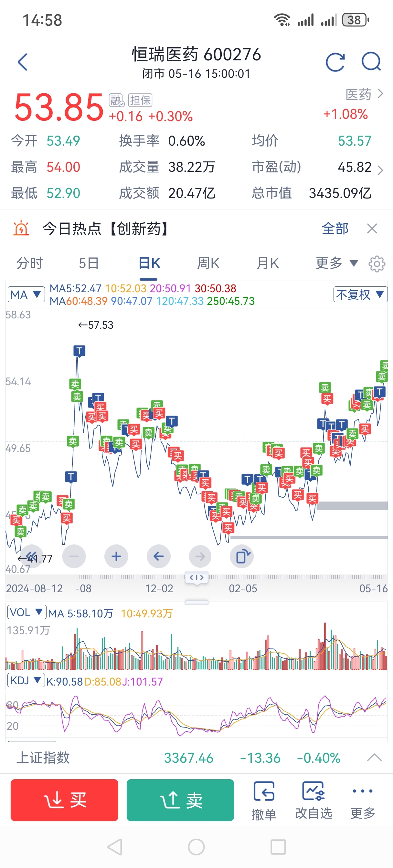The height and width of the screenshot is (868, 393).
Task: Tap the green 卖 sell button
Action: point(180,800)
